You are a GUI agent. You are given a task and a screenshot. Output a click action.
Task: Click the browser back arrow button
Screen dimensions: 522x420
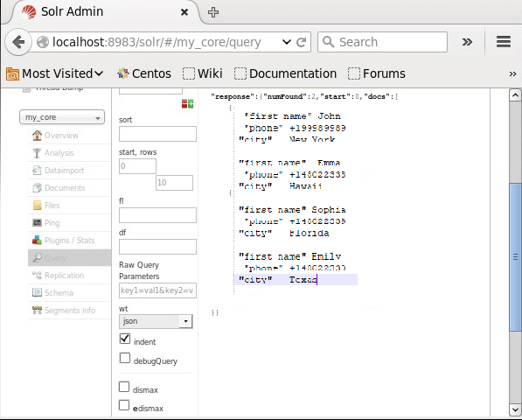(x=18, y=42)
